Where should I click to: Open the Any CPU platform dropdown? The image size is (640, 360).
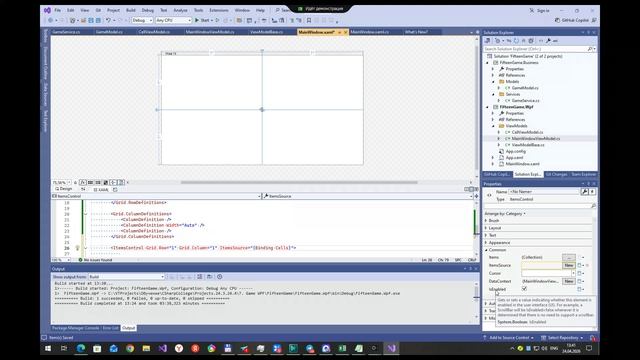[x=173, y=20]
